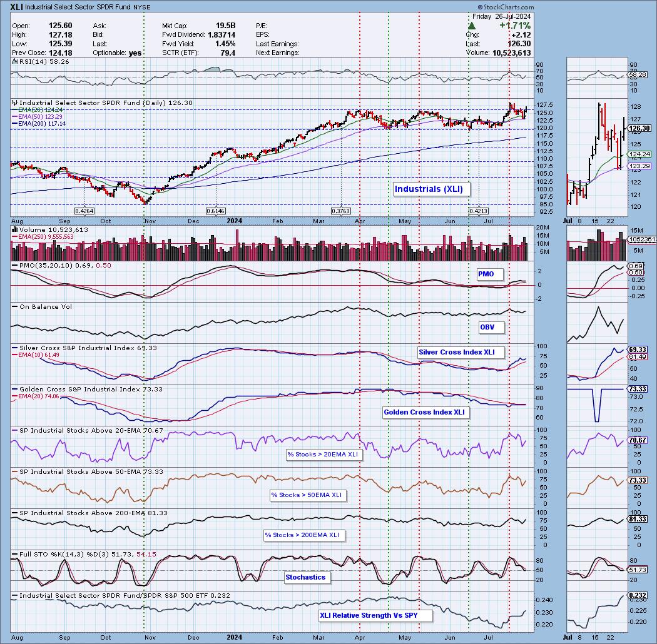Viewport: 657px width, 644px height.
Task: Click the 'Industrial Select Sector SPDR Fund' header title
Action: click(x=78, y=7)
